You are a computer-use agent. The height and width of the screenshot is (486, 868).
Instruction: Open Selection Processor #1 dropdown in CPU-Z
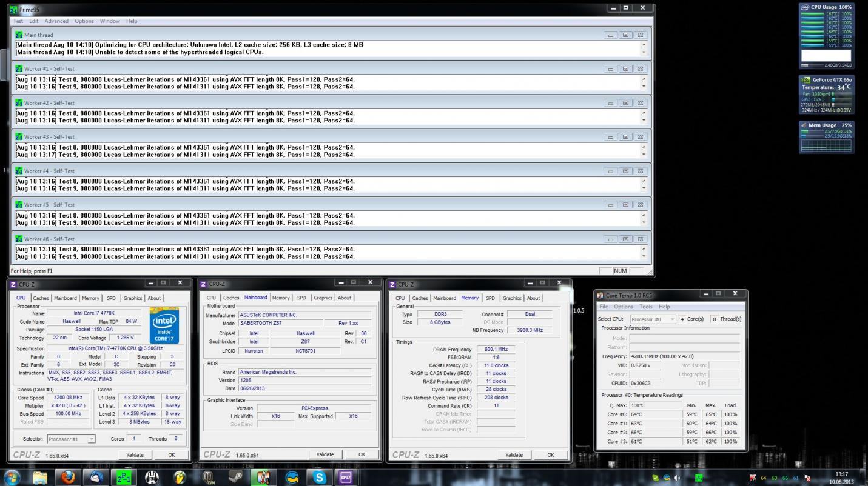coord(71,439)
